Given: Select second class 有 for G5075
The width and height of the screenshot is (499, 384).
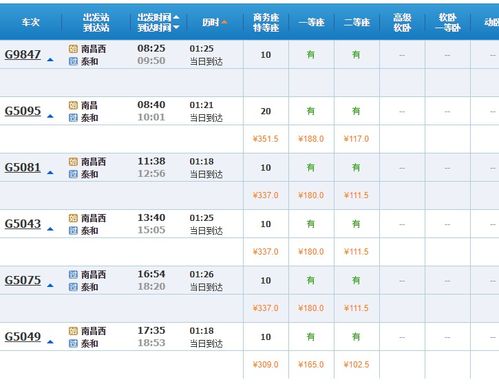Looking at the screenshot, I should [x=356, y=280].
